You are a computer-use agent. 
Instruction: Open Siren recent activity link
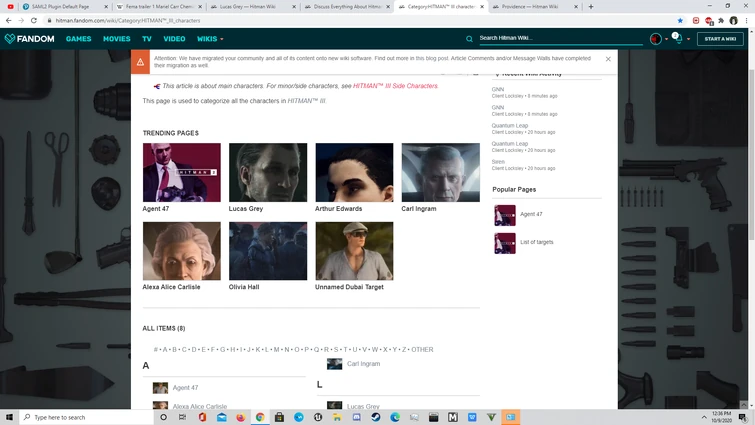pos(498,162)
